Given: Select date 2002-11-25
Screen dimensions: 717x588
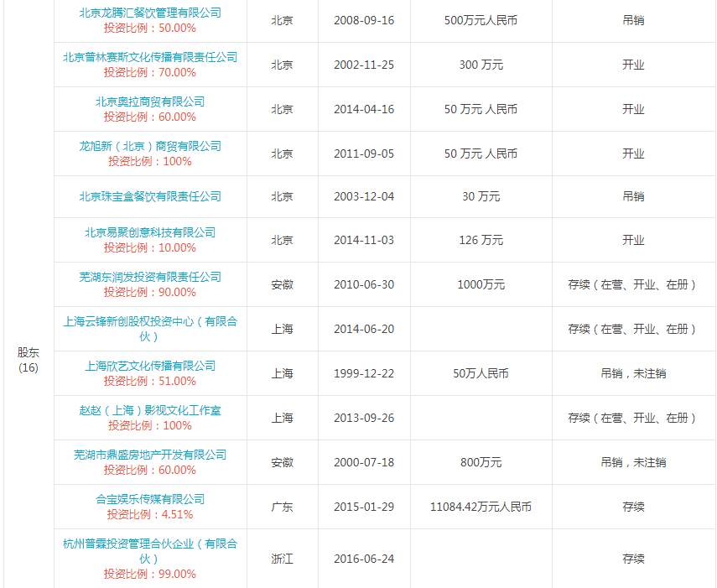Looking at the screenshot, I should [364, 65].
